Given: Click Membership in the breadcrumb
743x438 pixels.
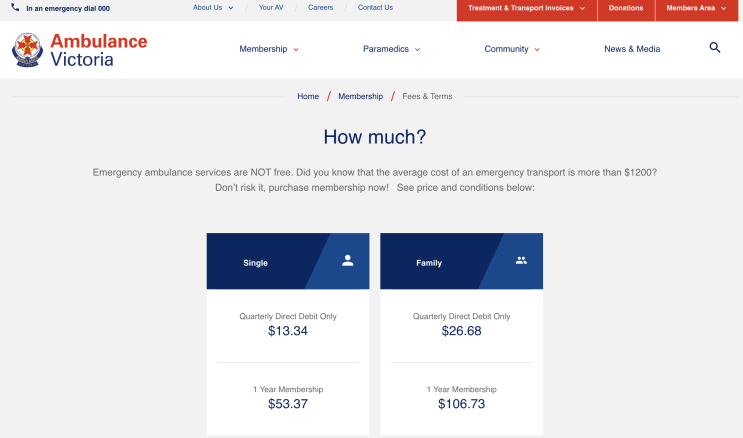Looking at the screenshot, I should (x=360, y=96).
